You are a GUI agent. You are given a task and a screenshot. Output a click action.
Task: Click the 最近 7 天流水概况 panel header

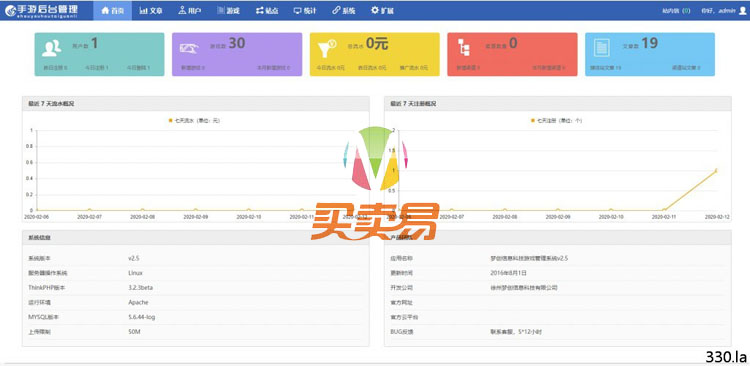(196, 103)
